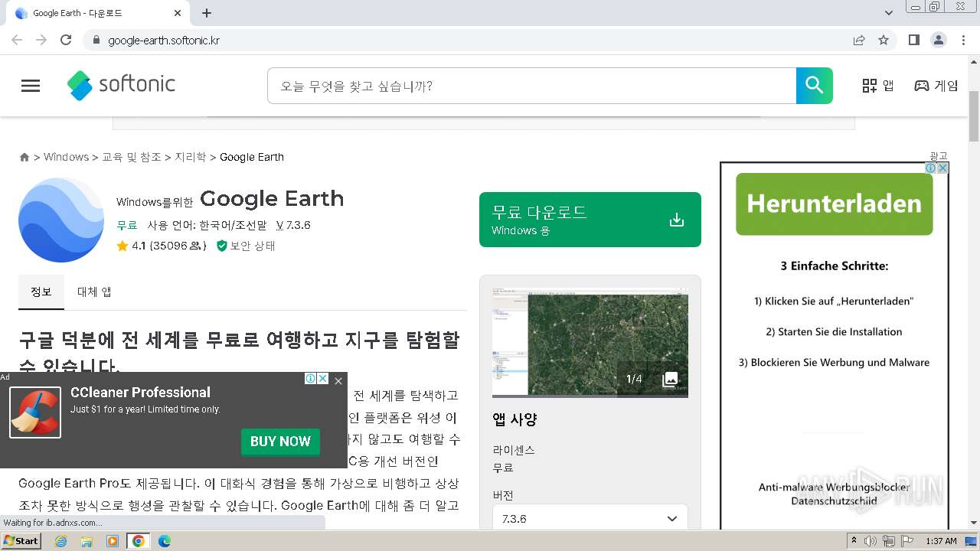
Task: Click the Google Earth app logo
Action: tap(61, 220)
